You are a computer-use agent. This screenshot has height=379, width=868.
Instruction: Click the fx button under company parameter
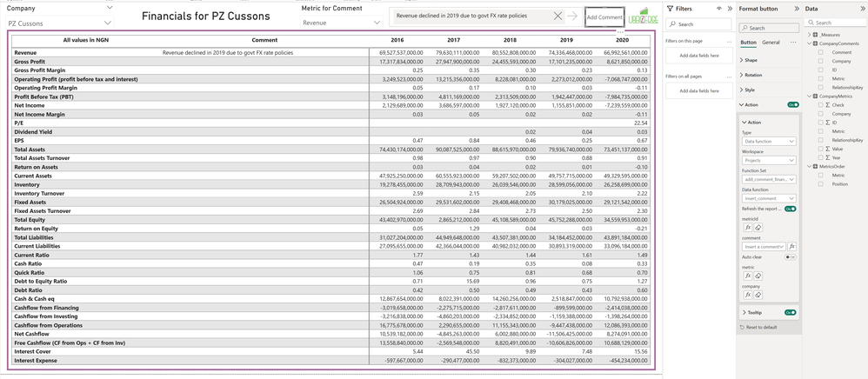point(747,295)
